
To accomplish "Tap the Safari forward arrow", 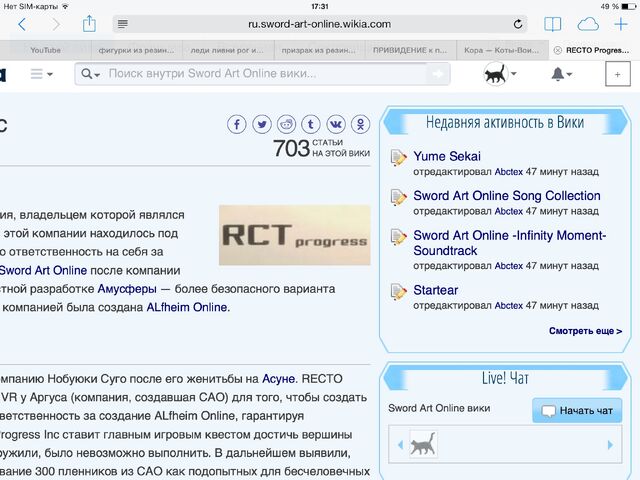I will tap(56, 24).
